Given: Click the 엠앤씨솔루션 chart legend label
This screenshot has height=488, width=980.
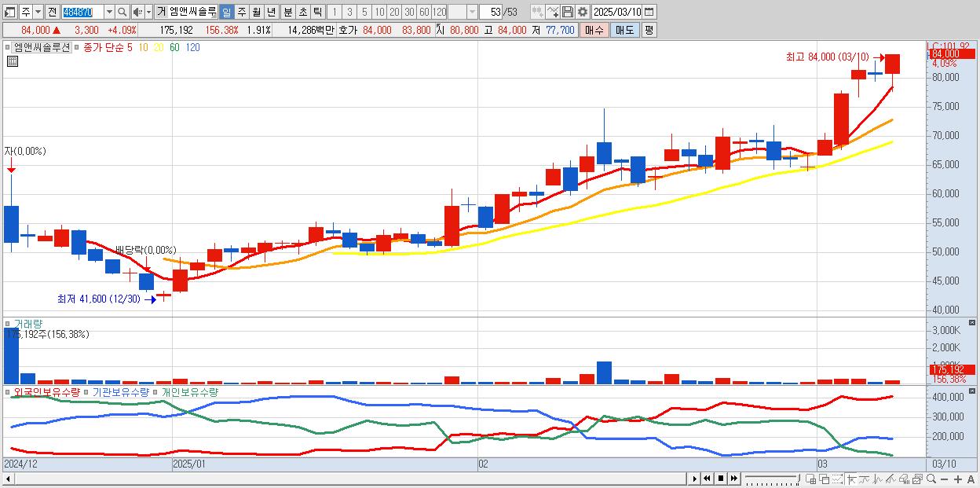Looking at the screenshot, I should [x=42, y=47].
